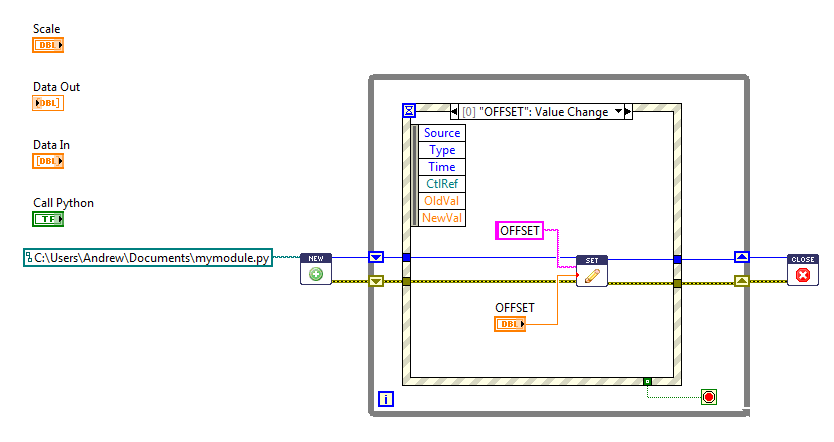The height and width of the screenshot is (442, 834).
Task: Click the loop iteration terminal
Action: tap(386, 400)
